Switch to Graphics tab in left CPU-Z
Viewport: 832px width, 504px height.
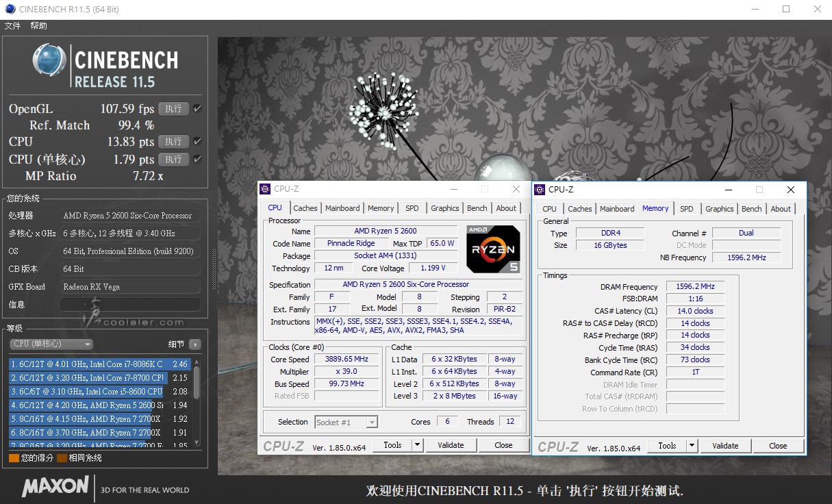pos(445,208)
